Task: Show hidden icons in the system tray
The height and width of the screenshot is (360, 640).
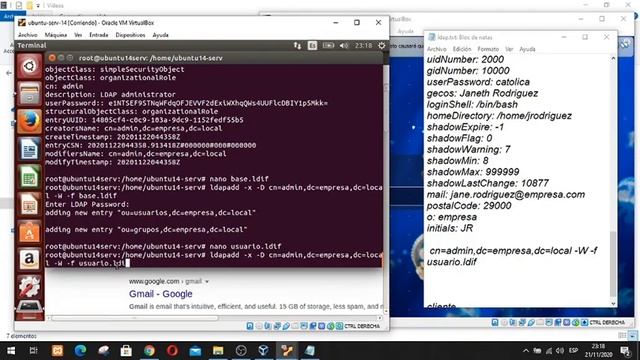Action: 526,351
